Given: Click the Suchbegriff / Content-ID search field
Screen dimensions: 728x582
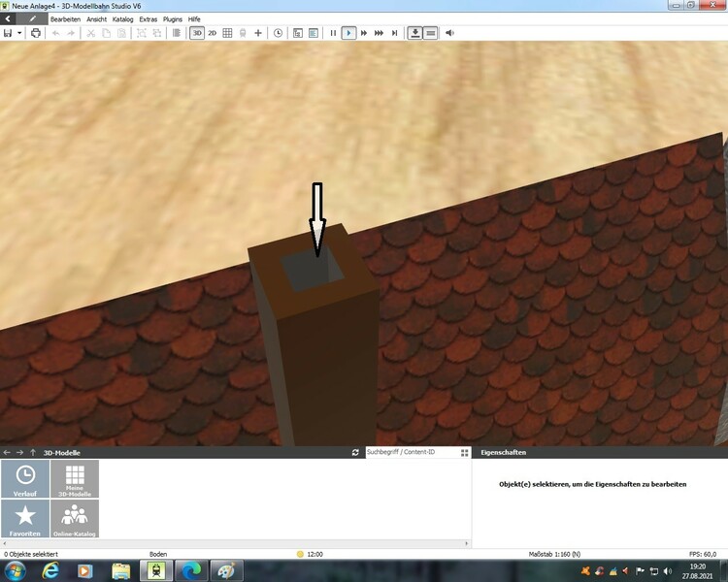Looking at the screenshot, I should (x=410, y=453).
